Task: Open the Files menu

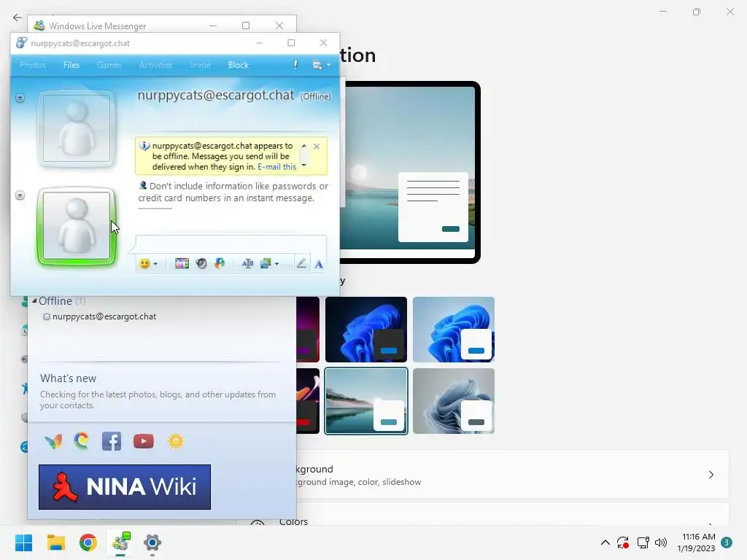Action: [71, 65]
